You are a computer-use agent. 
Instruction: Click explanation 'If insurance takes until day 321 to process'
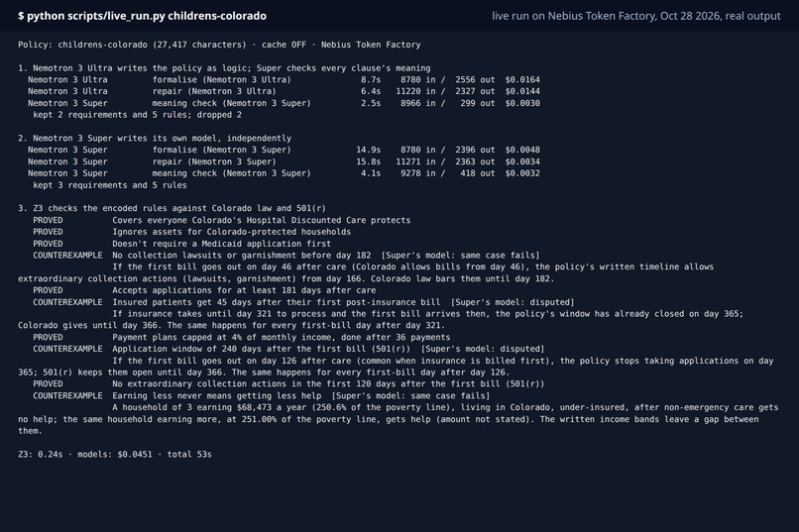(219, 314)
